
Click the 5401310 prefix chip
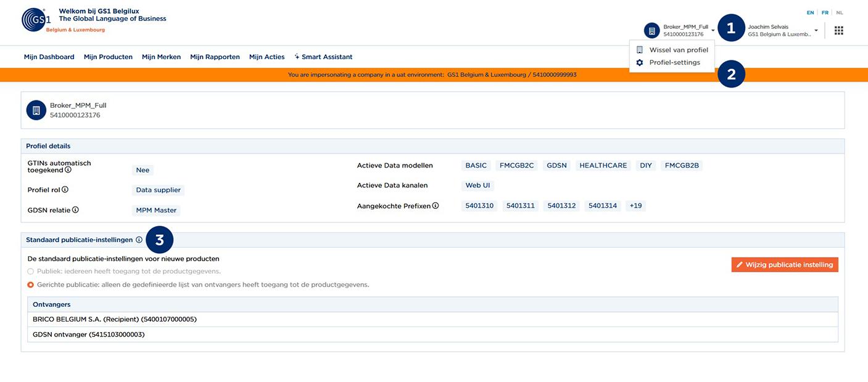(x=479, y=206)
